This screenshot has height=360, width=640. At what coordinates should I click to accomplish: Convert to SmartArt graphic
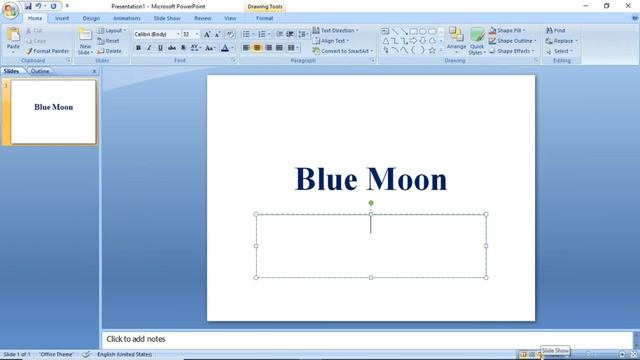tap(343, 51)
